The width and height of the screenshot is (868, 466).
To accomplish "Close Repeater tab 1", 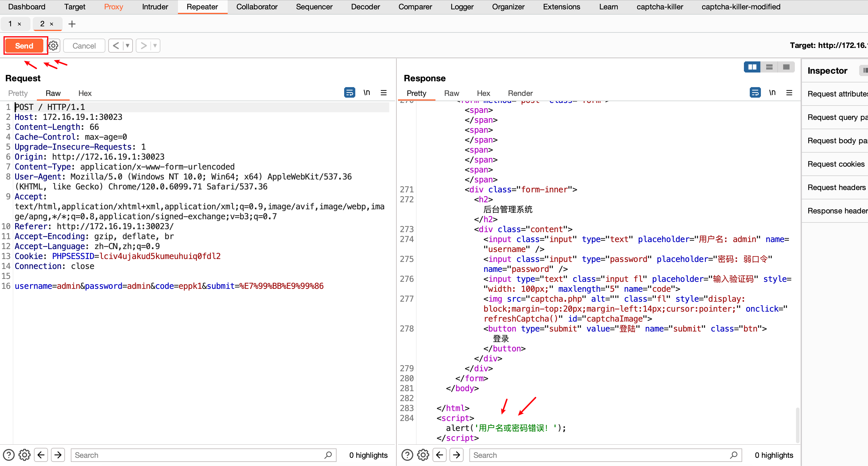I will pyautogui.click(x=20, y=24).
